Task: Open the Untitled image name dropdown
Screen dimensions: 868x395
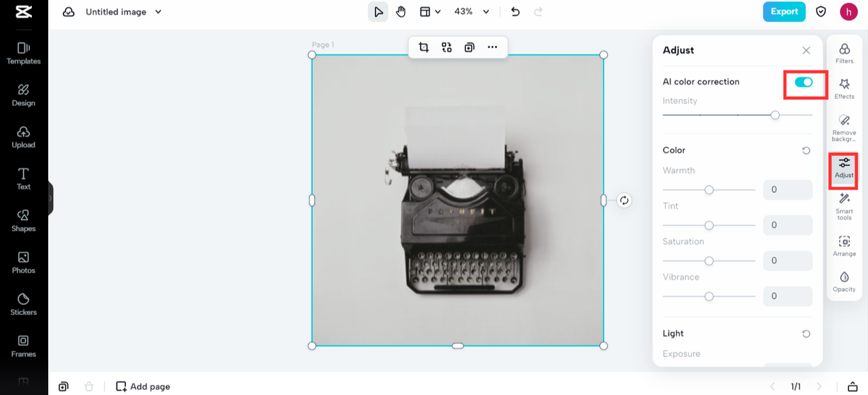Action: (123, 12)
